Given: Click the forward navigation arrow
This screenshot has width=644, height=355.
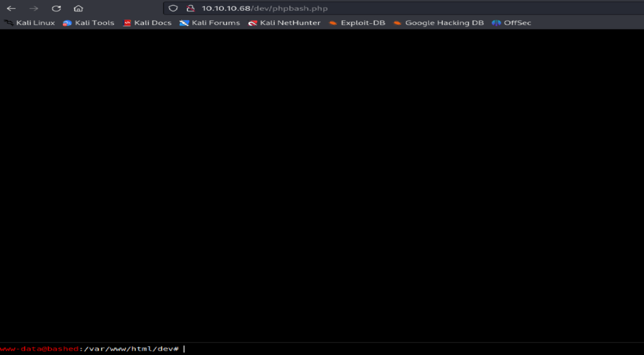Looking at the screenshot, I should (34, 8).
